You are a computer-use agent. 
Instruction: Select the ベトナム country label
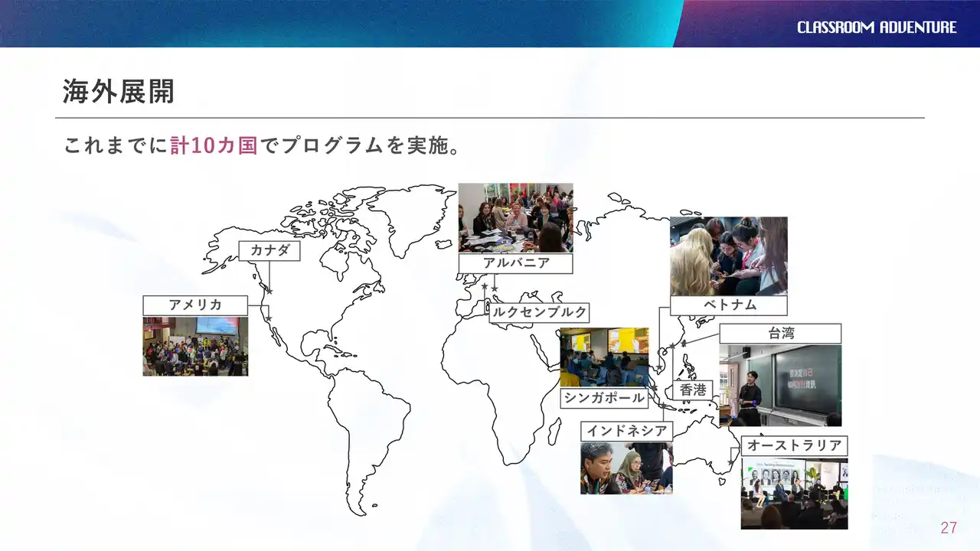[729, 305]
